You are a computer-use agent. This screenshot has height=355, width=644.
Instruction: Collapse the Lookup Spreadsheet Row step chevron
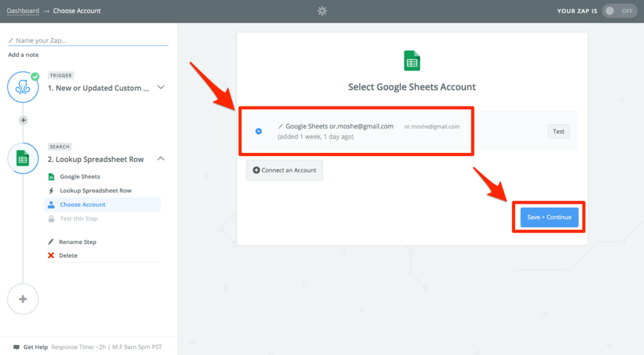161,159
